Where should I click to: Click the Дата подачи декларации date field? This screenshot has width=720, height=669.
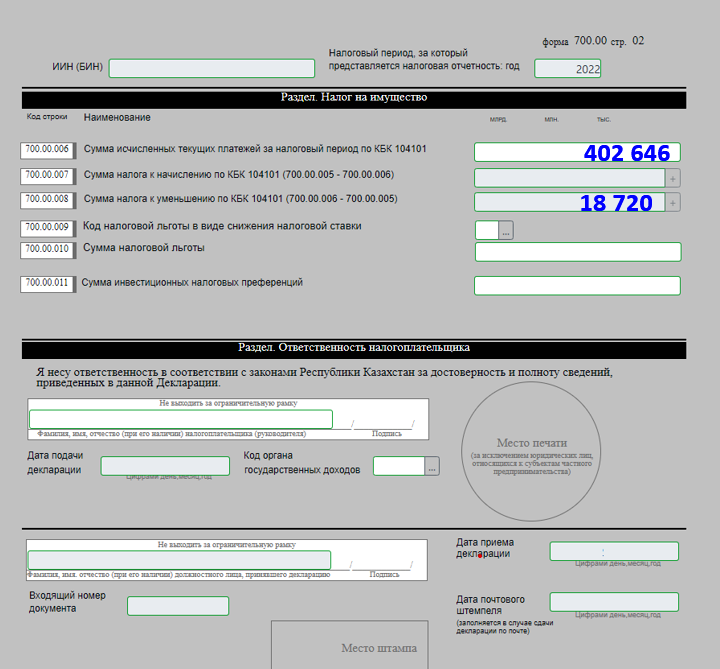pyautogui.click(x=165, y=466)
